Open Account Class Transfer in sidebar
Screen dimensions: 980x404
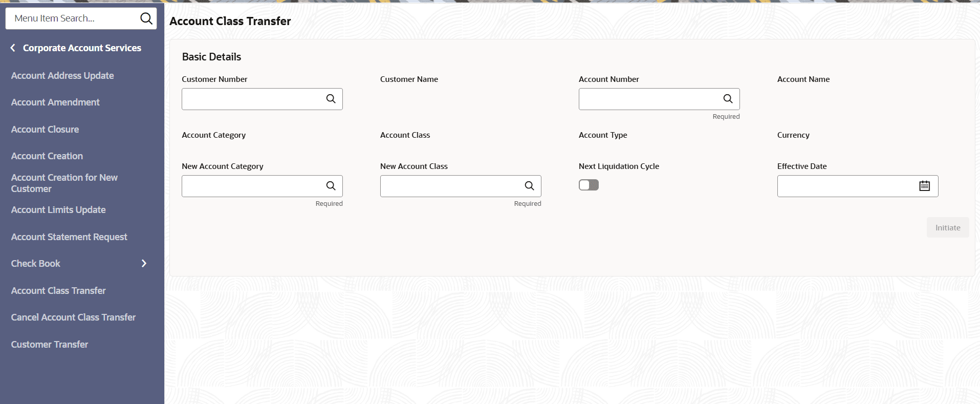pos(58,291)
